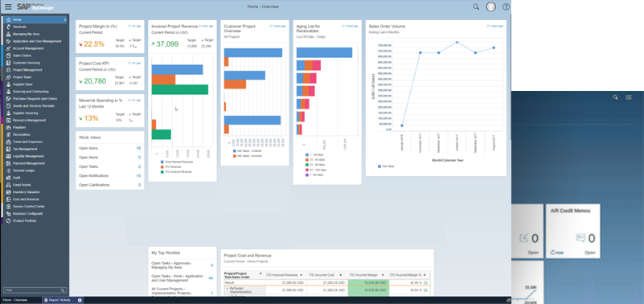The width and height of the screenshot is (644, 304).
Task: Click the 13% Maverick Spending value
Action: point(91,118)
